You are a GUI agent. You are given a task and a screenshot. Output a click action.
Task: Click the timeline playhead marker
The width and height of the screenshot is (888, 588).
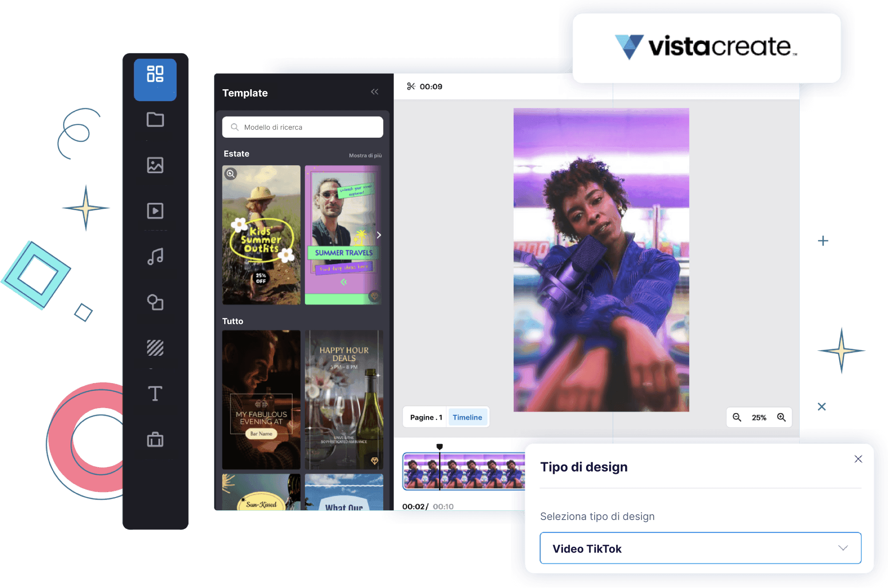coord(440,447)
